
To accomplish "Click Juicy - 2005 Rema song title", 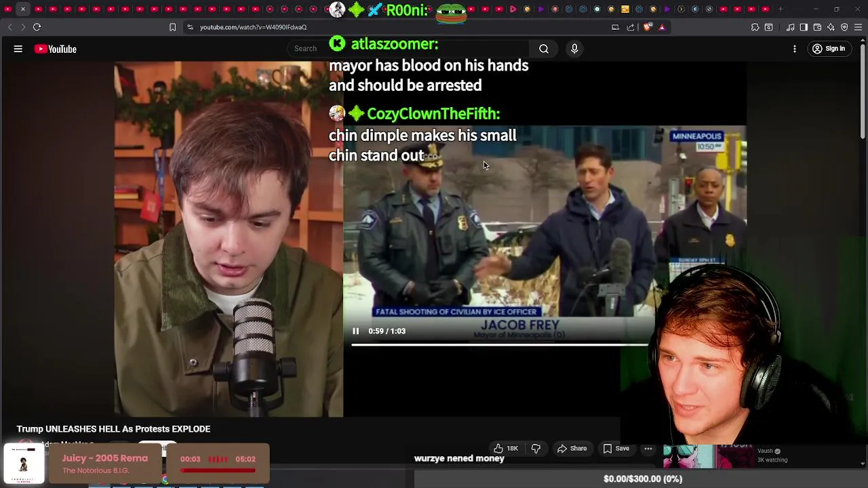I will [x=104, y=458].
